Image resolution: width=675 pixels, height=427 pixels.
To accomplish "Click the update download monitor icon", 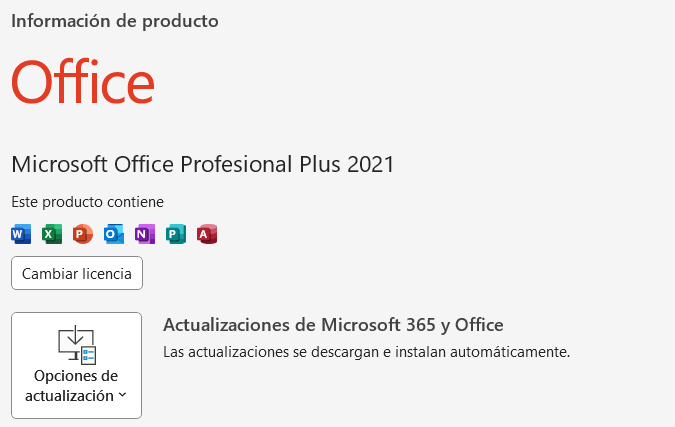I will coord(76,344).
